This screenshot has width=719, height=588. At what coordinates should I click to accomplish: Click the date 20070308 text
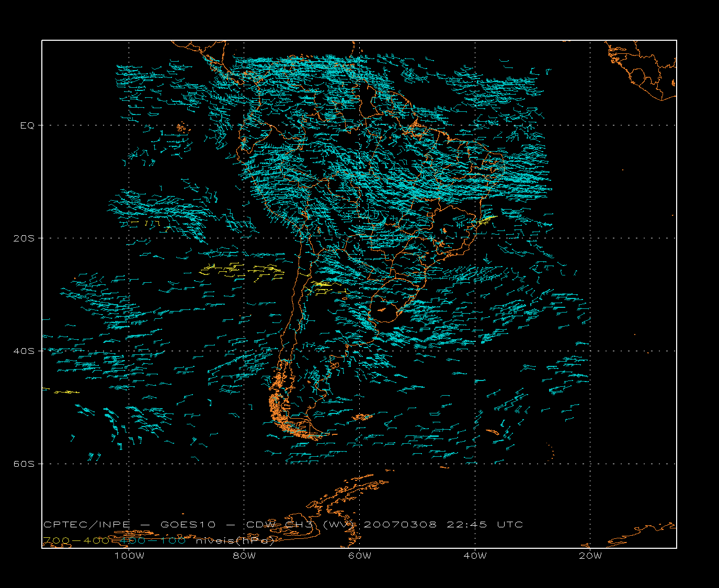coord(400,524)
